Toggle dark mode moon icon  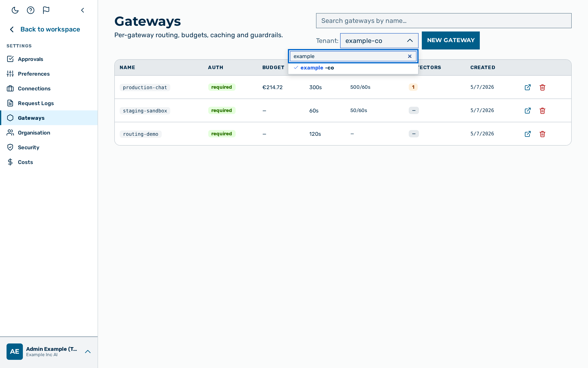15,10
